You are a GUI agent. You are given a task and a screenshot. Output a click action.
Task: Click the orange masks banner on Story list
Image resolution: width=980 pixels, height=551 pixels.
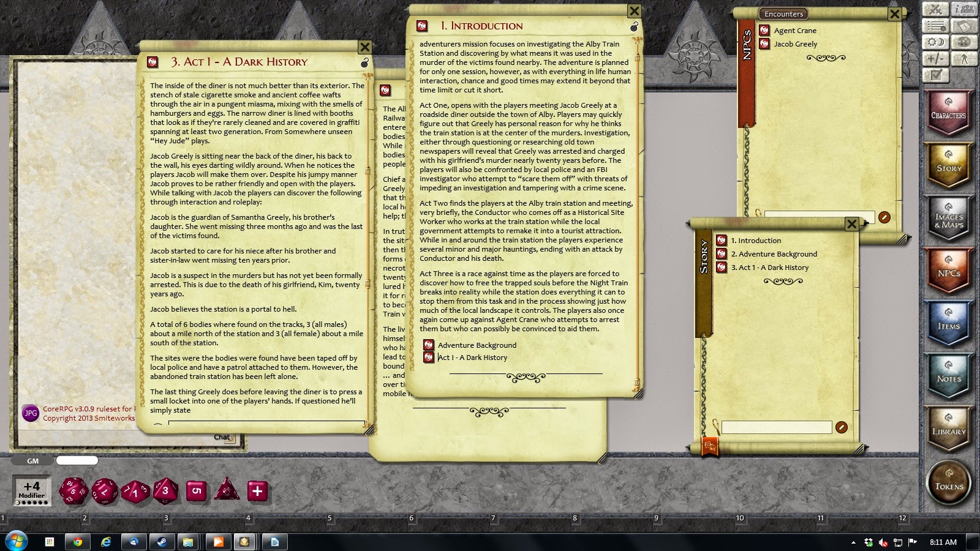[x=709, y=446]
